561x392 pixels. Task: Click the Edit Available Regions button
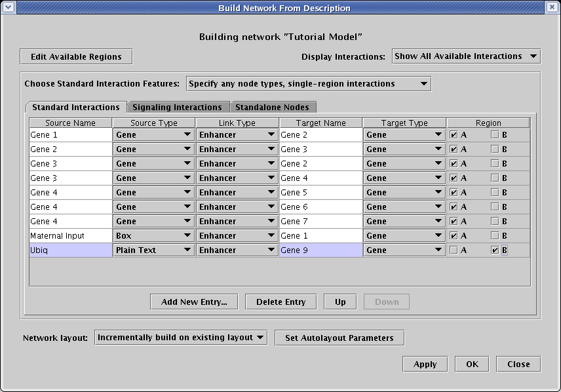pos(76,56)
